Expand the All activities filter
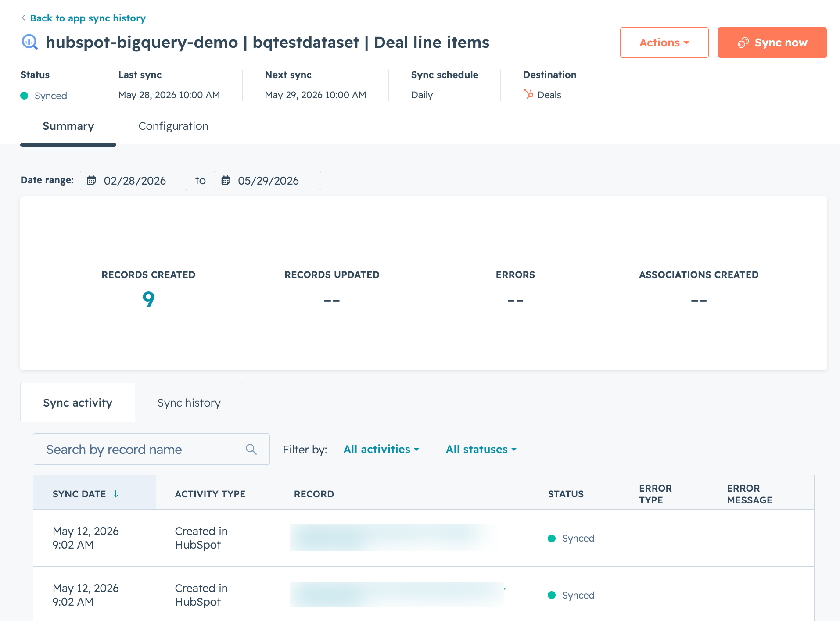This screenshot has height=621, width=840. click(381, 449)
